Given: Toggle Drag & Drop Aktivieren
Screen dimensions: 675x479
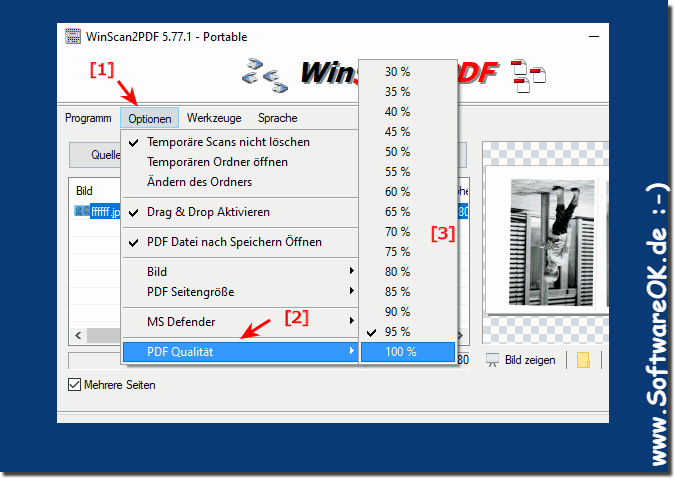Looking at the screenshot, I should click(x=240, y=212).
